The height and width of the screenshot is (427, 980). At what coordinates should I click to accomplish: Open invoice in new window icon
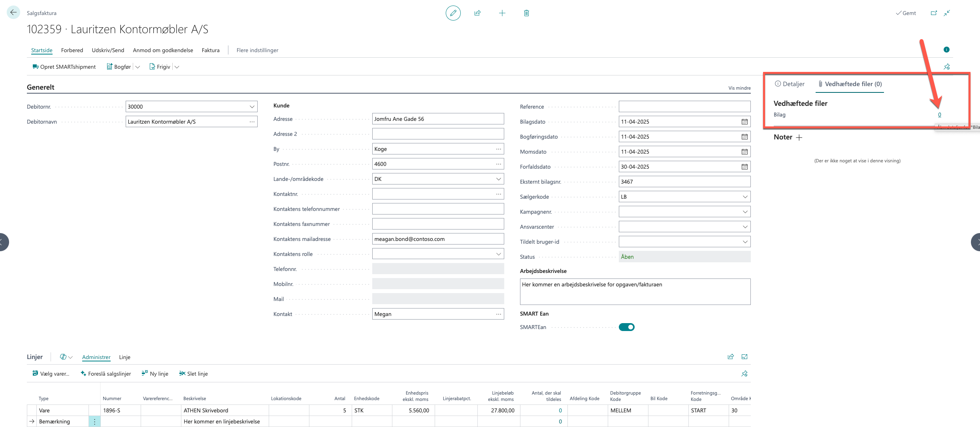[934, 13]
